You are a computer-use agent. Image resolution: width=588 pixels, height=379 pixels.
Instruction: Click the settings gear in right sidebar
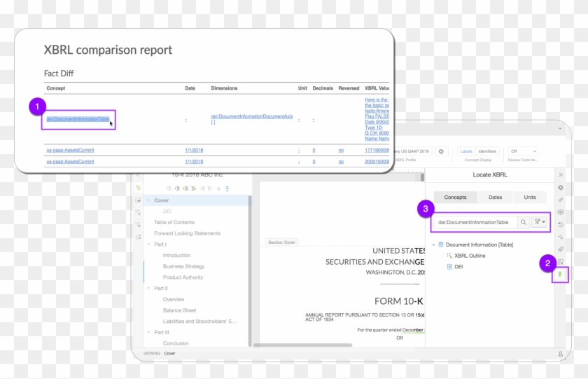coord(560,188)
